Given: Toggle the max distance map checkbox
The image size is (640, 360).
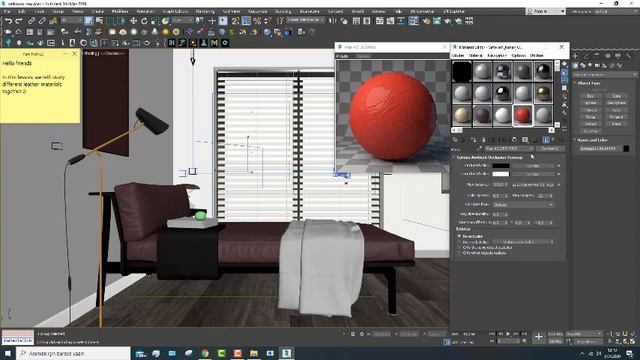Looking at the screenshot, I should pos(558,185).
